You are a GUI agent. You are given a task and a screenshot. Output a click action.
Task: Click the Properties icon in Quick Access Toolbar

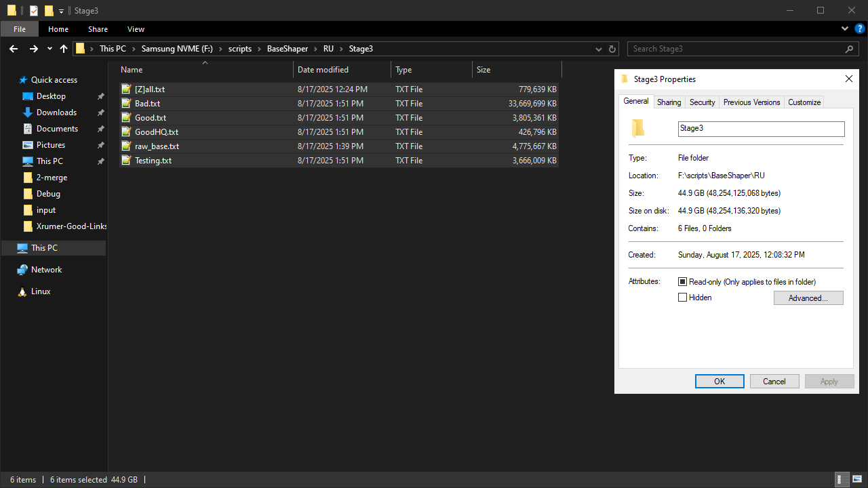click(x=34, y=10)
